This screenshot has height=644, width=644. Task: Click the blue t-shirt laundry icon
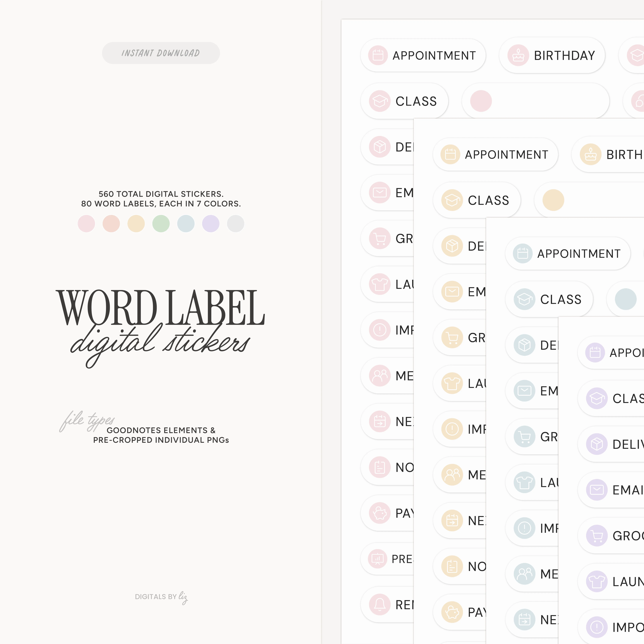[x=524, y=482]
